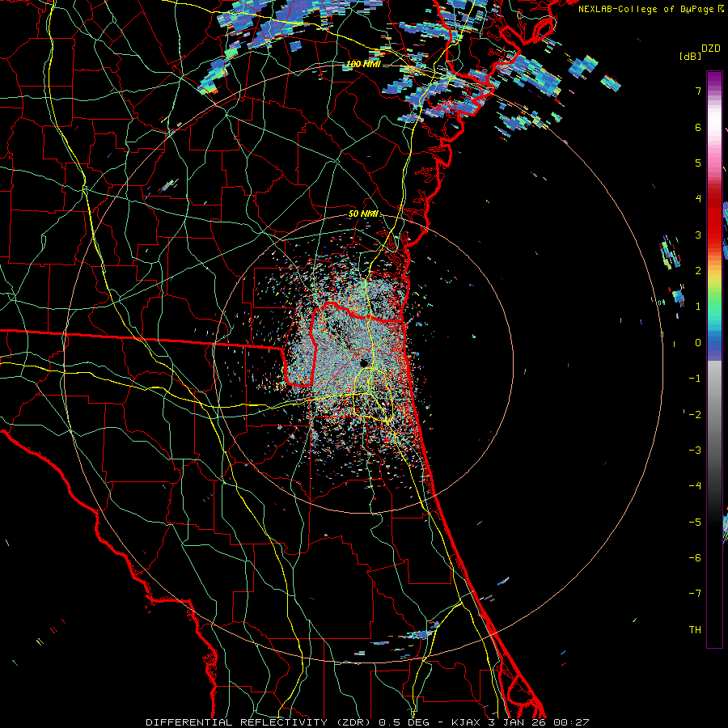Click the -1 value on the color scale
This screenshot has width=728, height=728.
pyautogui.click(x=695, y=379)
